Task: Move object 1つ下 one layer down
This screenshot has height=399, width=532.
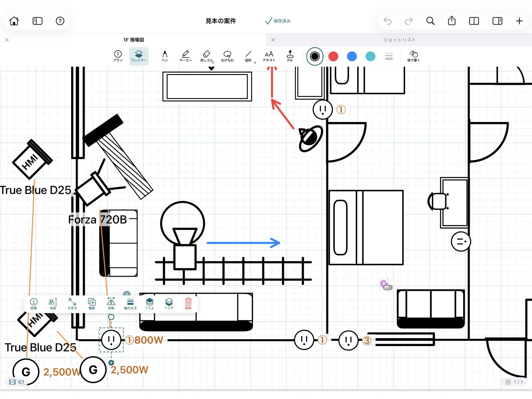Action: (169, 304)
